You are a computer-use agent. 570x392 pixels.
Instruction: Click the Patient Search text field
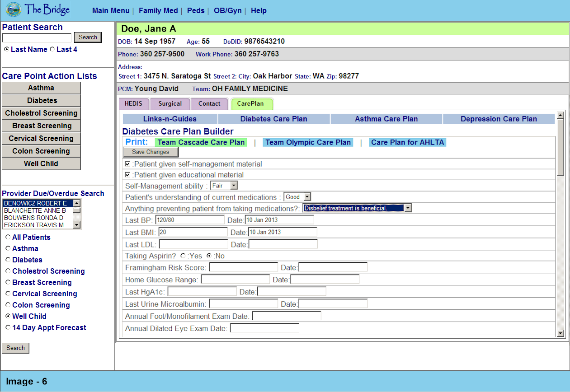[37, 38]
